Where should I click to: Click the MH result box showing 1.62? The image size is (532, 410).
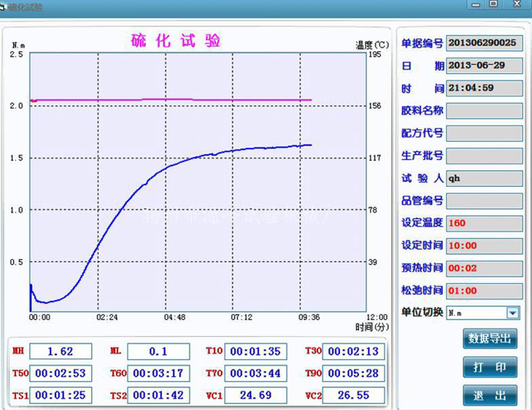(61, 351)
